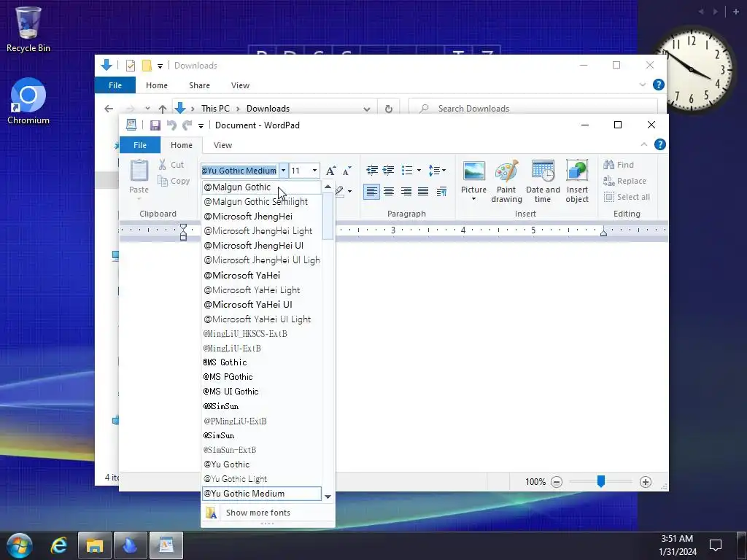
Task: Open the Windows Start button
Action: coord(20,545)
